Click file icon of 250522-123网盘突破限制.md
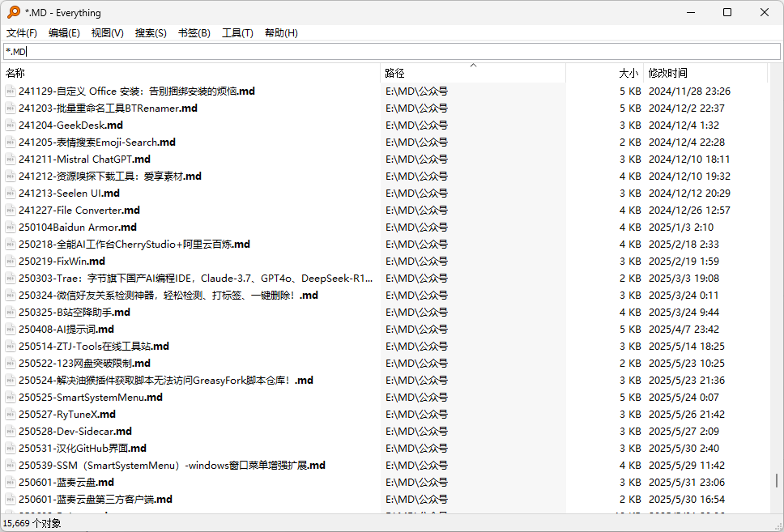This screenshot has height=532, width=784. click(10, 363)
